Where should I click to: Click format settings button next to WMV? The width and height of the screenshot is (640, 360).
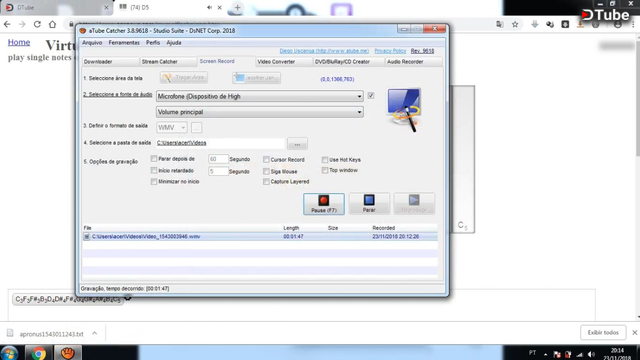coord(196,128)
